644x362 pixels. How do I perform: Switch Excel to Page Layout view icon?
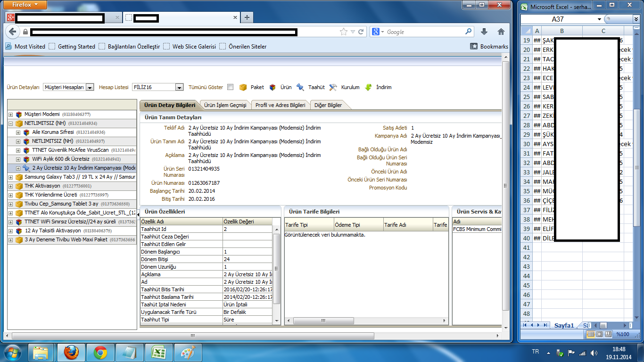[599, 334]
